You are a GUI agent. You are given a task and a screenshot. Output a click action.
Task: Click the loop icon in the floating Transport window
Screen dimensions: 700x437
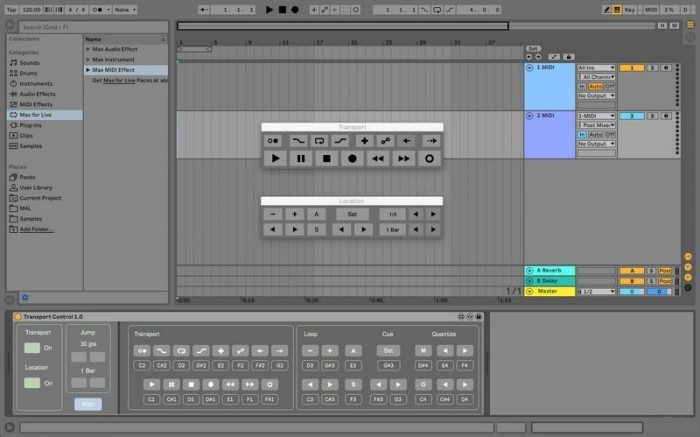[x=320, y=141]
